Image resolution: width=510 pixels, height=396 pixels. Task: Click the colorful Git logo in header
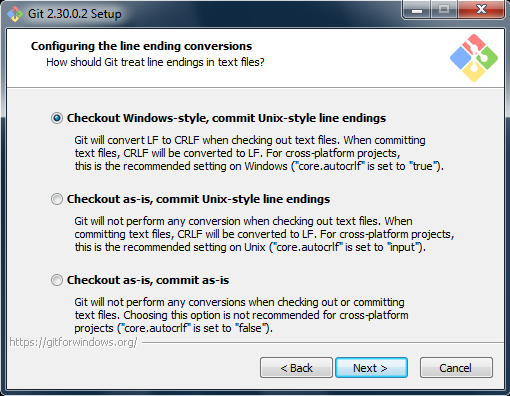474,58
